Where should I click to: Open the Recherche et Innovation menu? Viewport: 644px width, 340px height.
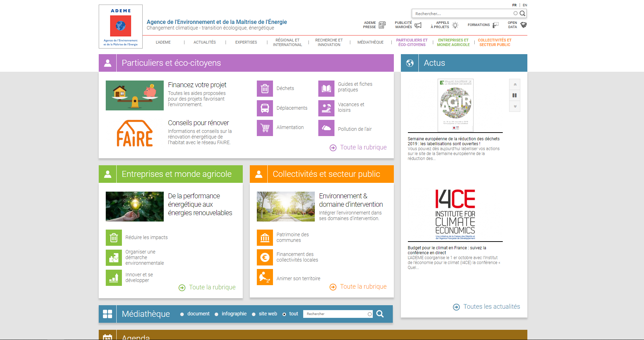click(x=329, y=43)
